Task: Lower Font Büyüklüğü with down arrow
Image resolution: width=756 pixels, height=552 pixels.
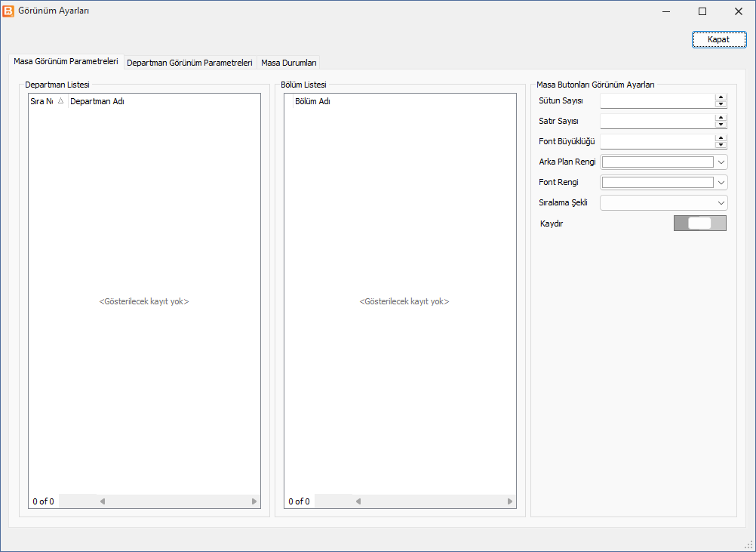Action: pos(721,144)
